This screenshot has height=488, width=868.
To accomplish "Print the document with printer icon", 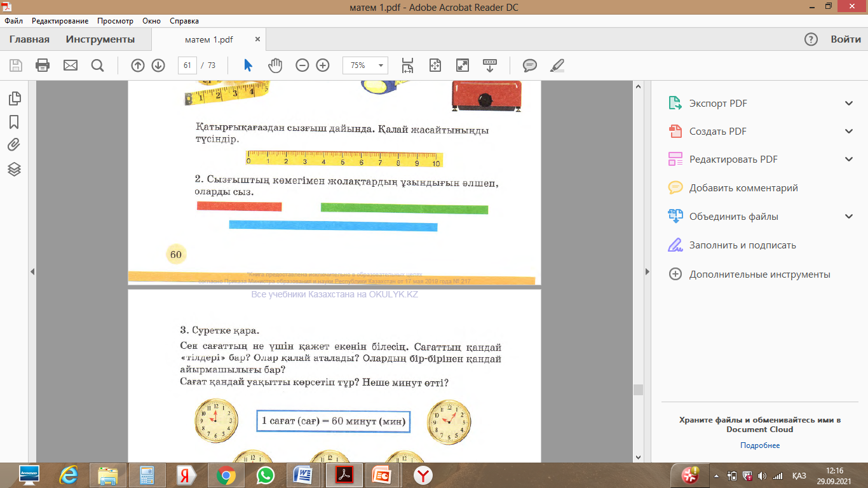I will 43,65.
